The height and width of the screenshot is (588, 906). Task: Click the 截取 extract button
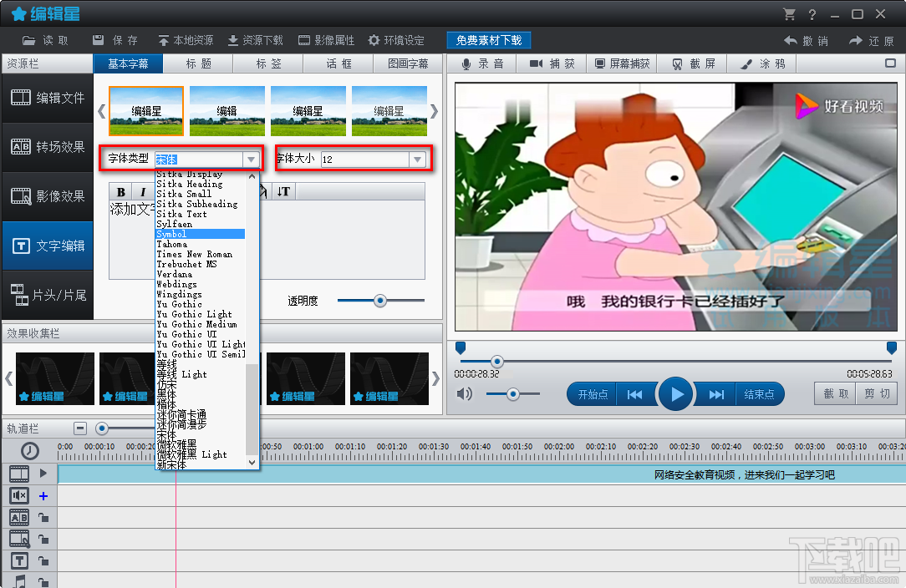[x=836, y=394]
